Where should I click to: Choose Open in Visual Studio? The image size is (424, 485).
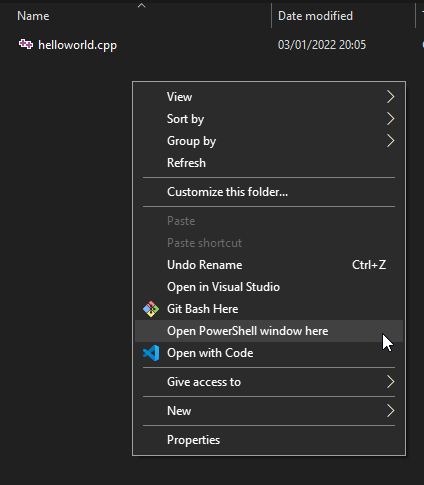269,287
